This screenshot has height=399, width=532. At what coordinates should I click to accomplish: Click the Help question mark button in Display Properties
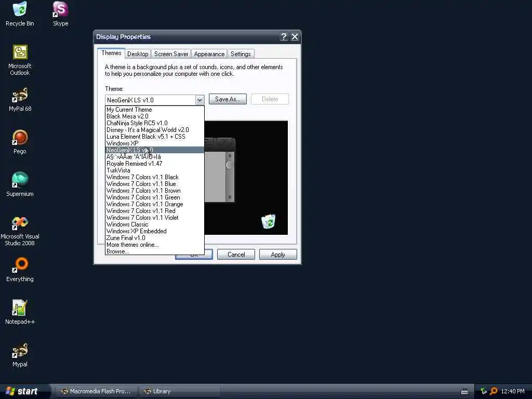coord(284,37)
